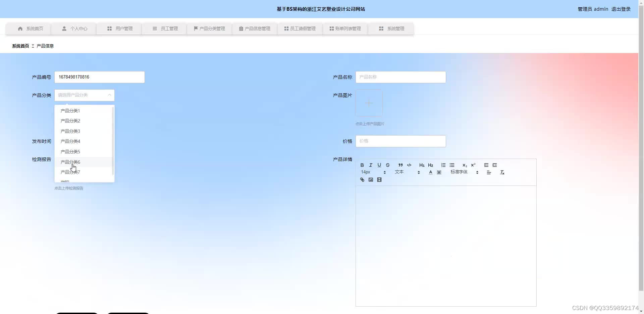Open the 产品分类管理 menu tab

(x=210, y=29)
